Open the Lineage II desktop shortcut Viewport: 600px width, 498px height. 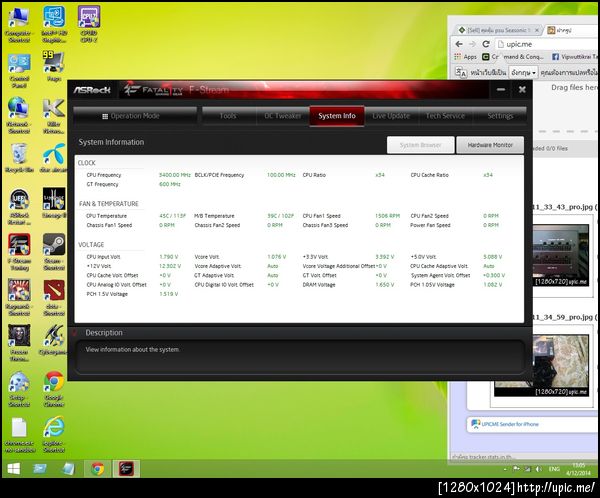[54, 203]
